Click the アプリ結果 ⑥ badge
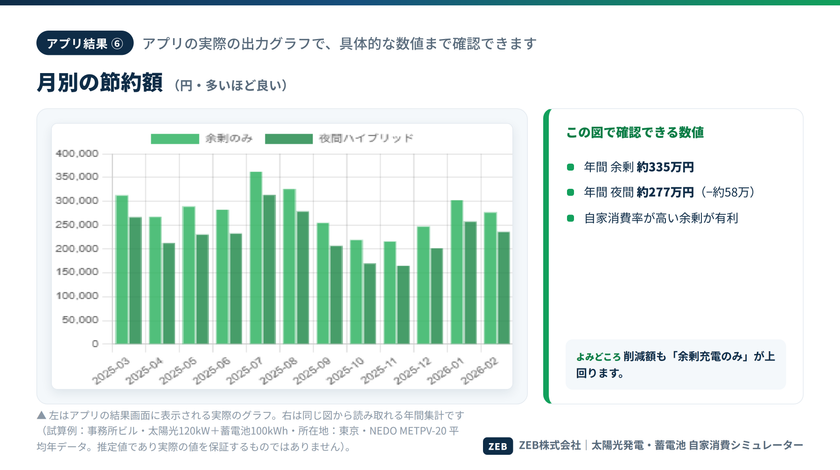Viewport: 840px width, 470px height. pyautogui.click(x=85, y=43)
